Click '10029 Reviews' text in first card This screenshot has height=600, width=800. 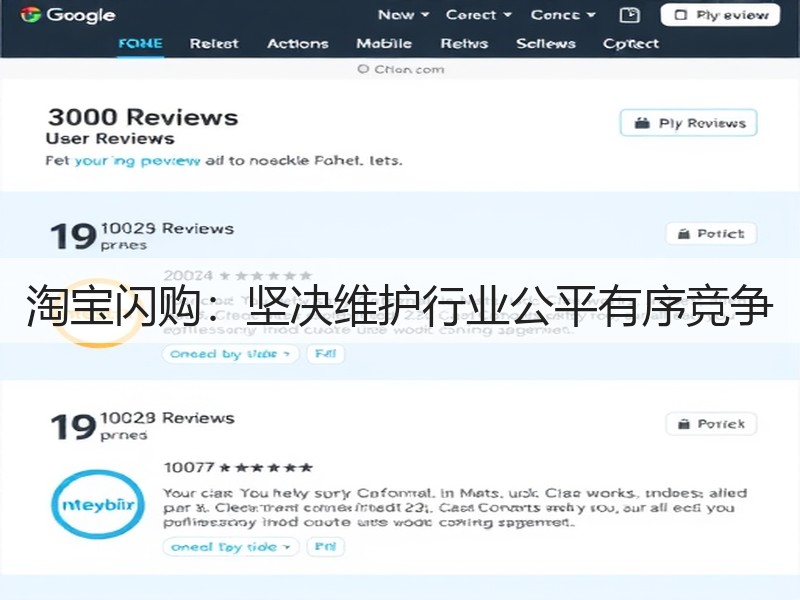[x=167, y=228]
